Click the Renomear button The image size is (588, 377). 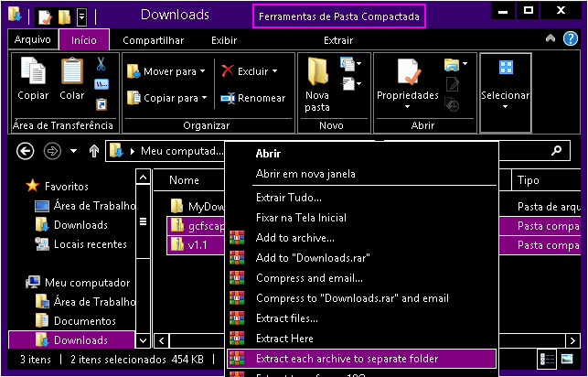[x=253, y=98]
